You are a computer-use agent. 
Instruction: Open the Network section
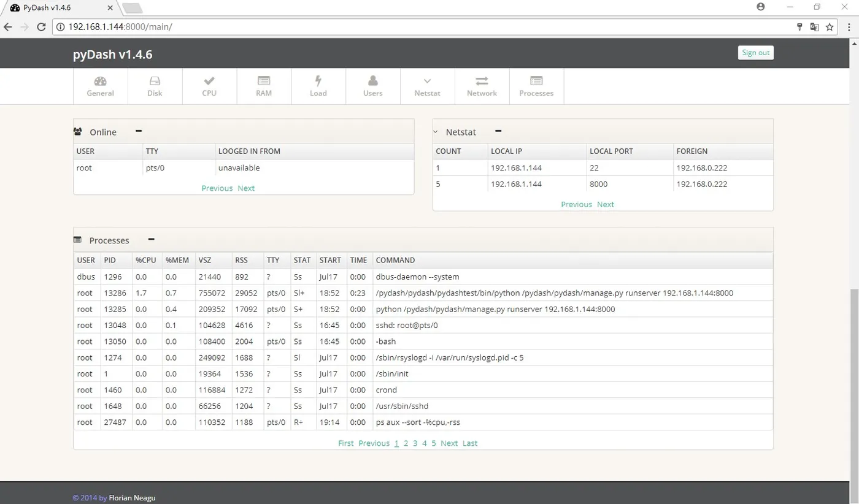482,86
